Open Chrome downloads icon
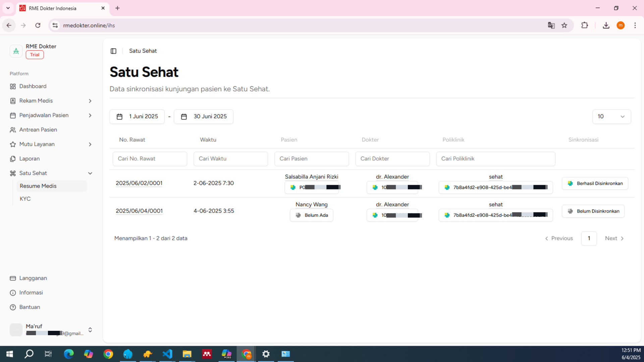Viewport: 644px width, 362px height. [606, 25]
